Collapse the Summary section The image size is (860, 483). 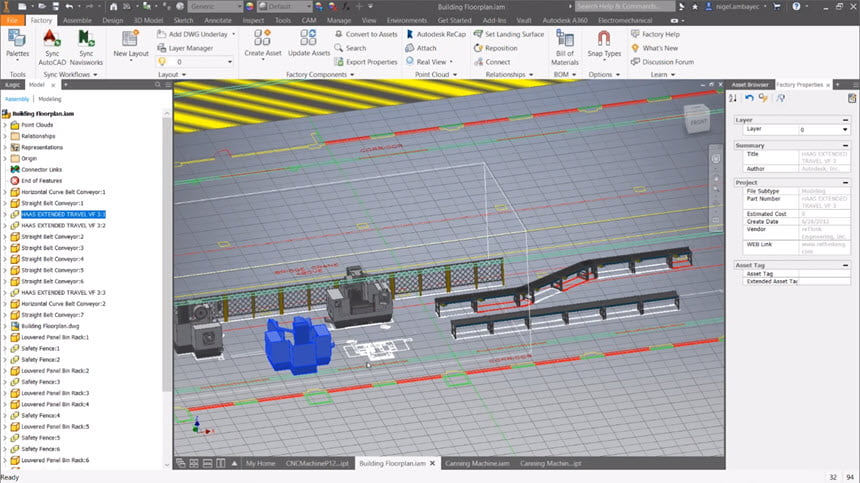[x=845, y=146]
